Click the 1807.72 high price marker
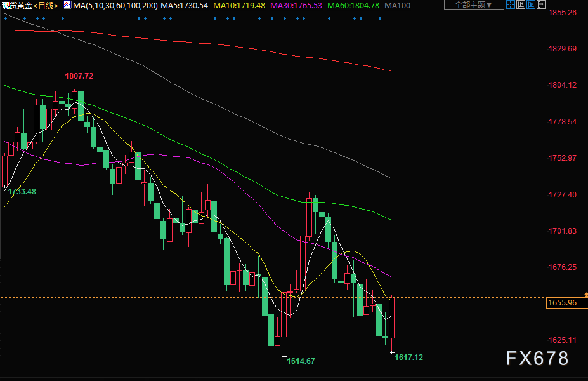Viewport: 588px width, 381px height. click(x=79, y=76)
